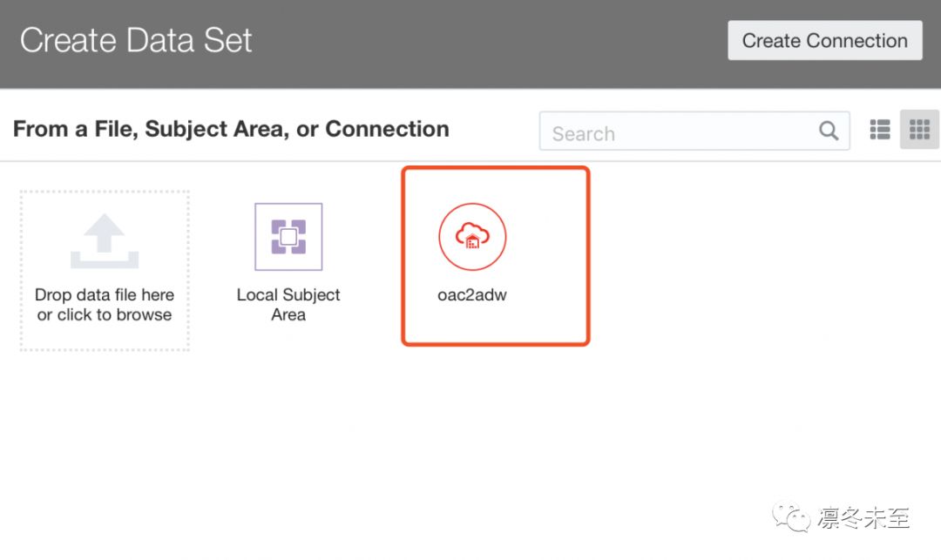
Task: Click the WeChat logo watermark icon
Action: pyautogui.click(x=794, y=519)
